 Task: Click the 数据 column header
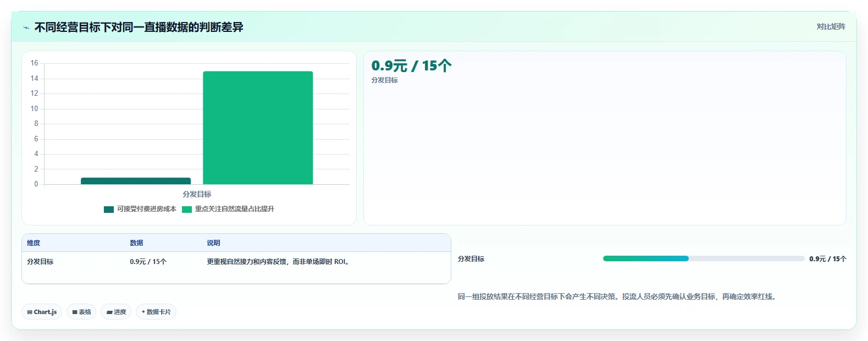click(136, 243)
